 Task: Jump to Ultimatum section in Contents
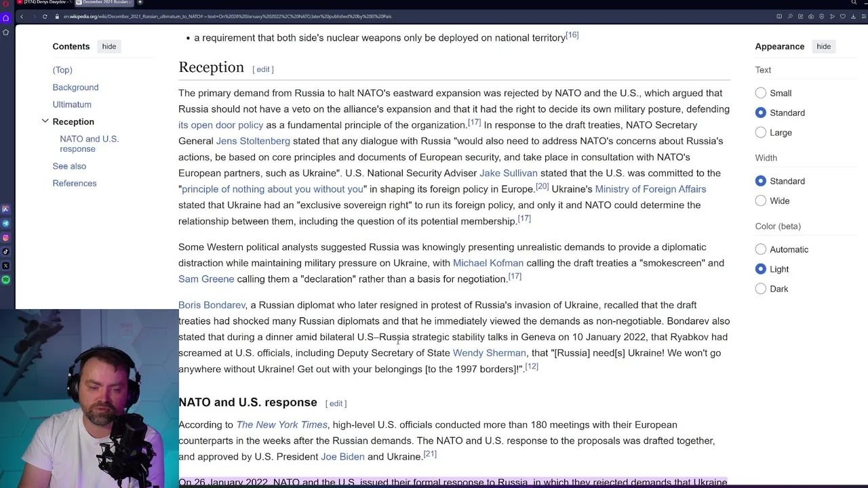coord(72,104)
